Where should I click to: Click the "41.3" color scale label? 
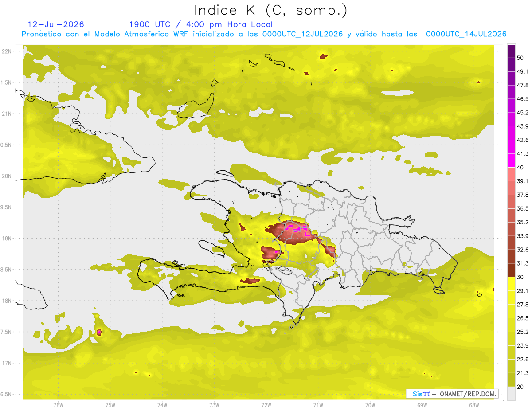(522, 154)
